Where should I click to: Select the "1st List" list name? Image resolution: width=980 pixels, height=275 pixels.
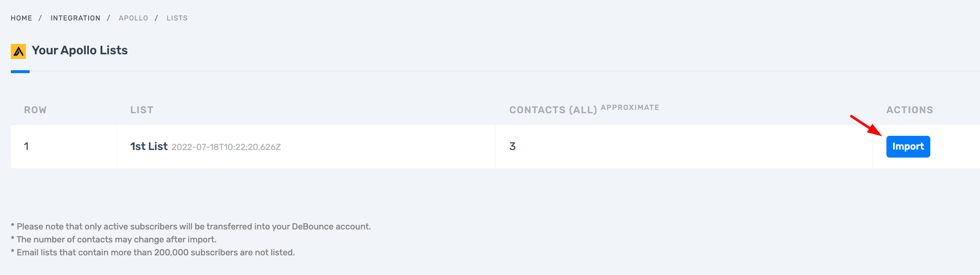pyautogui.click(x=149, y=146)
